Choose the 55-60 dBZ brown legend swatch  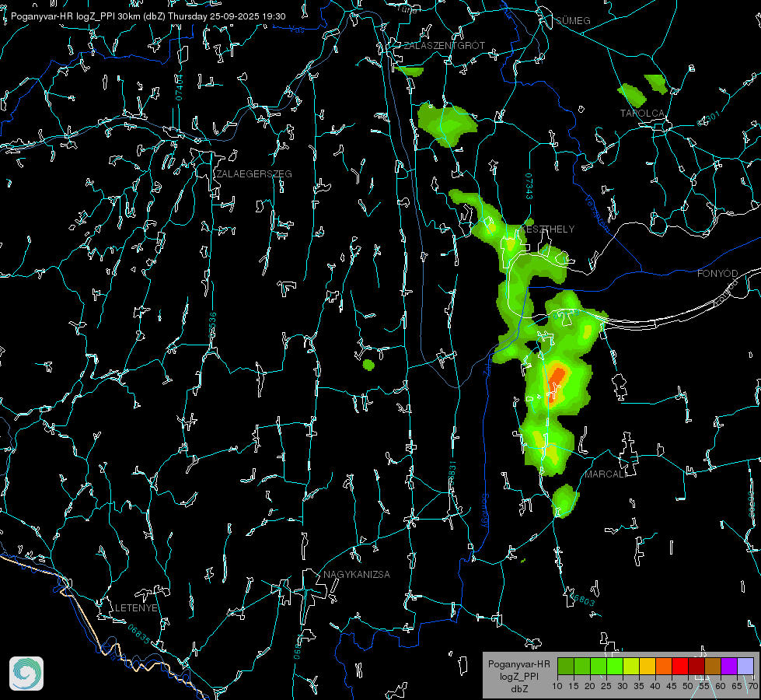[x=713, y=666]
